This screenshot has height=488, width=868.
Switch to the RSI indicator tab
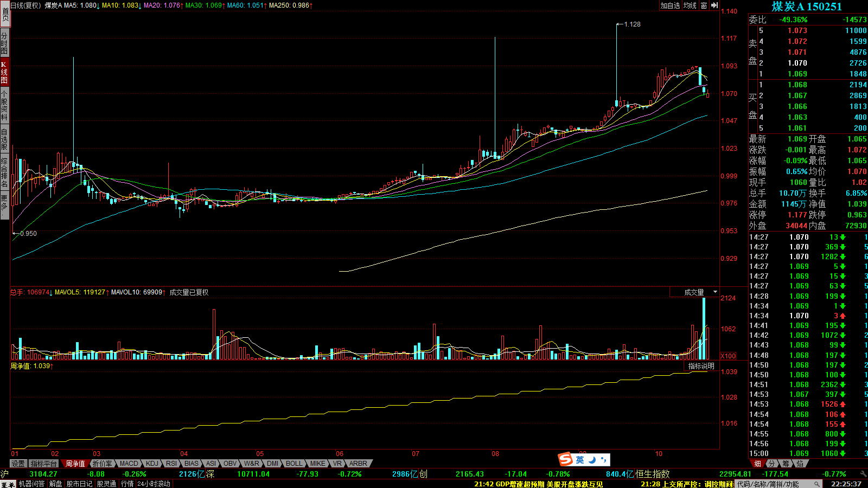(171, 464)
